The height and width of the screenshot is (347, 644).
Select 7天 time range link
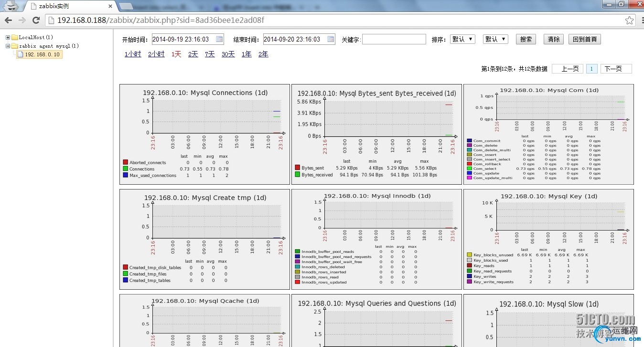(x=210, y=54)
